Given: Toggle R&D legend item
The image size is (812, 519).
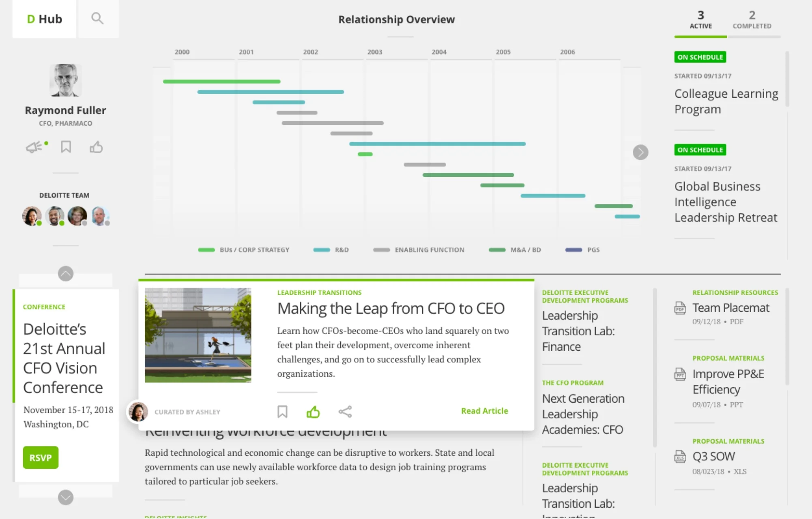Looking at the screenshot, I should [331, 250].
